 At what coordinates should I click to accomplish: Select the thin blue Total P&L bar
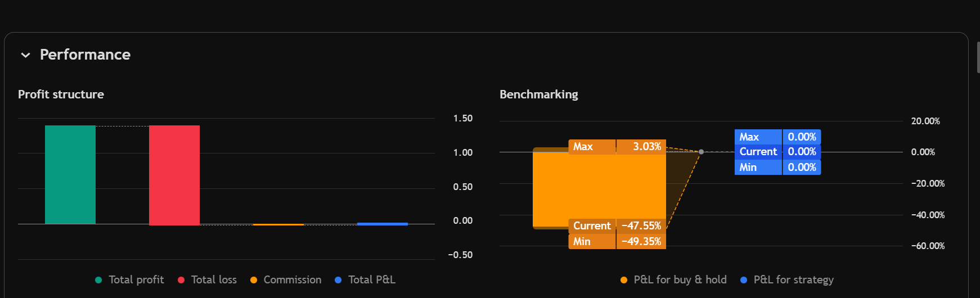(383, 224)
